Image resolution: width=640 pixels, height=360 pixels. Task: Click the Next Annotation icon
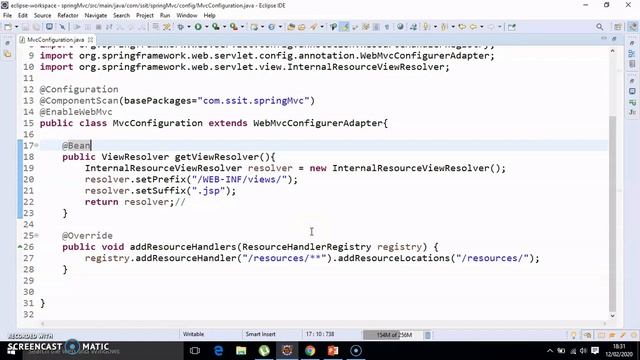pyautogui.click(x=427, y=27)
